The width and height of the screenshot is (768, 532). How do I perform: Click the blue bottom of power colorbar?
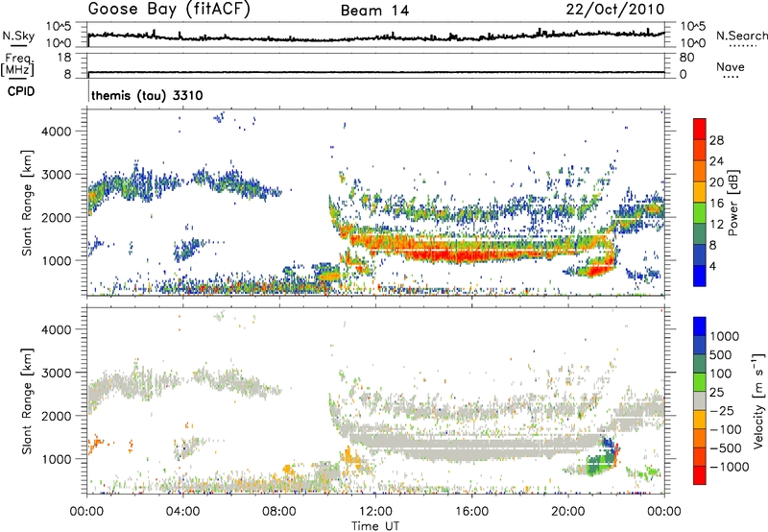(700, 276)
